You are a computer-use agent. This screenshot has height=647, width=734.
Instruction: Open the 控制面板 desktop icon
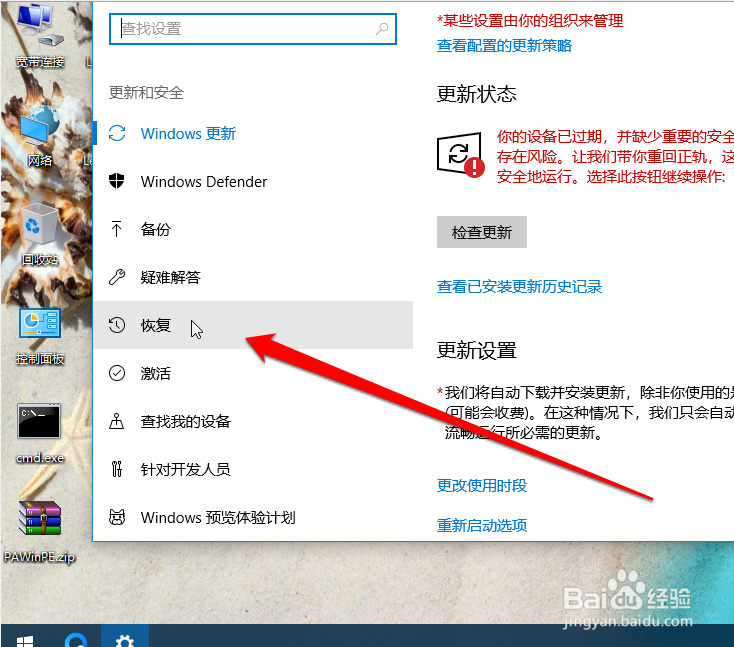40,336
